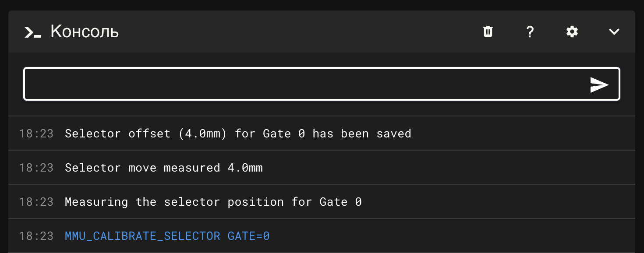Click timestamp beside 'Selector move measured' message
This screenshot has height=253, width=644.
(36, 168)
